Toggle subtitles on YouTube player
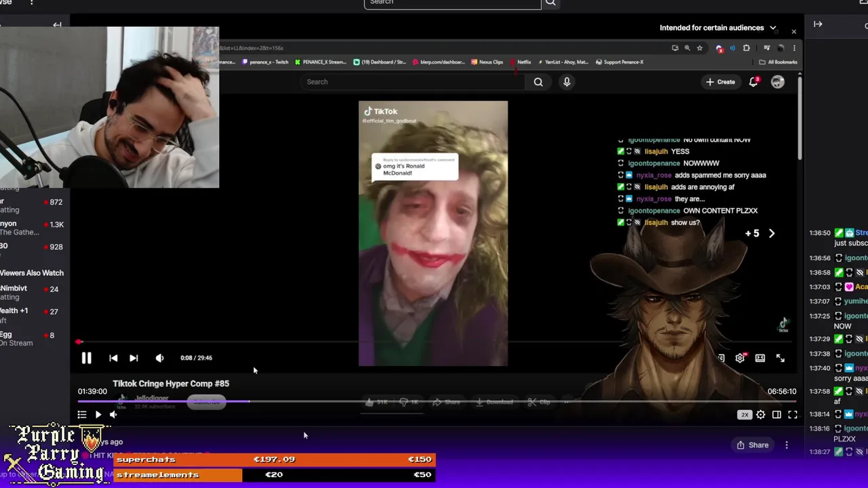 [720, 358]
